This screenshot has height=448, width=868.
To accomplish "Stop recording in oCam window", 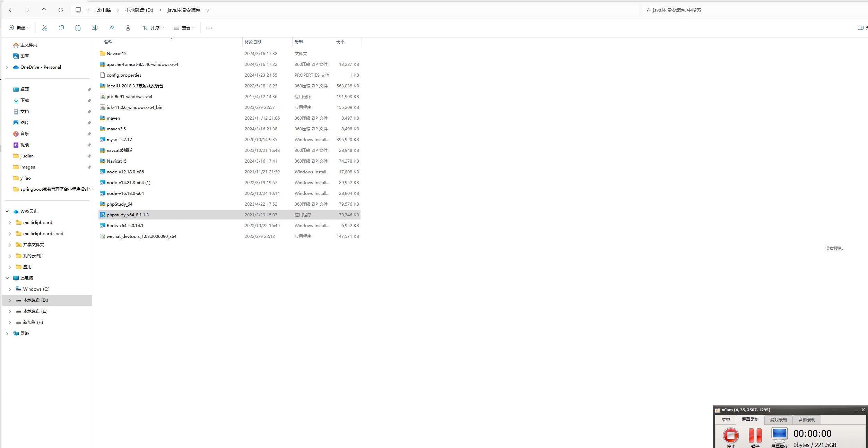I will click(x=731, y=436).
